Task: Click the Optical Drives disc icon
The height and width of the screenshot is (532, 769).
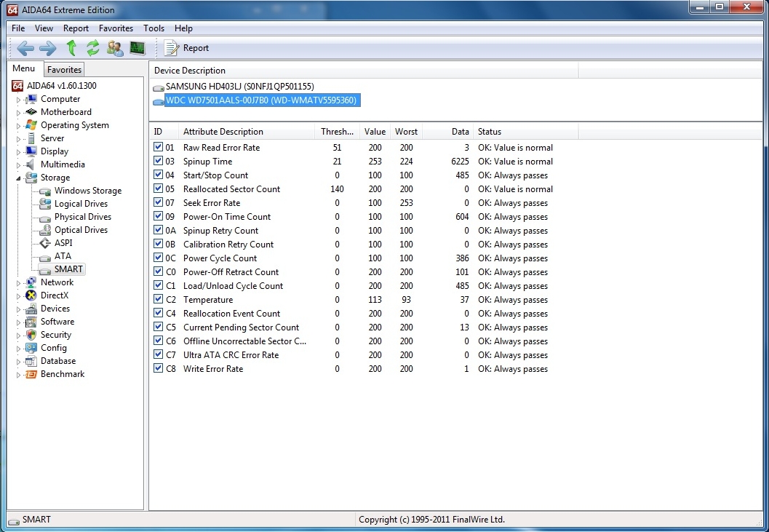Action: 45,230
